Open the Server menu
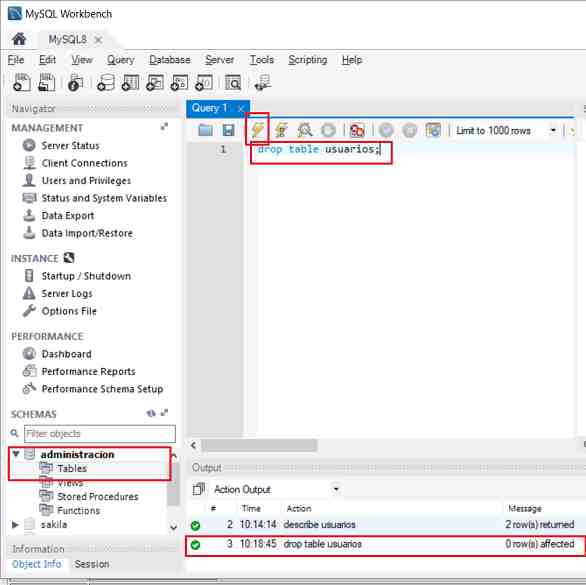 click(219, 60)
